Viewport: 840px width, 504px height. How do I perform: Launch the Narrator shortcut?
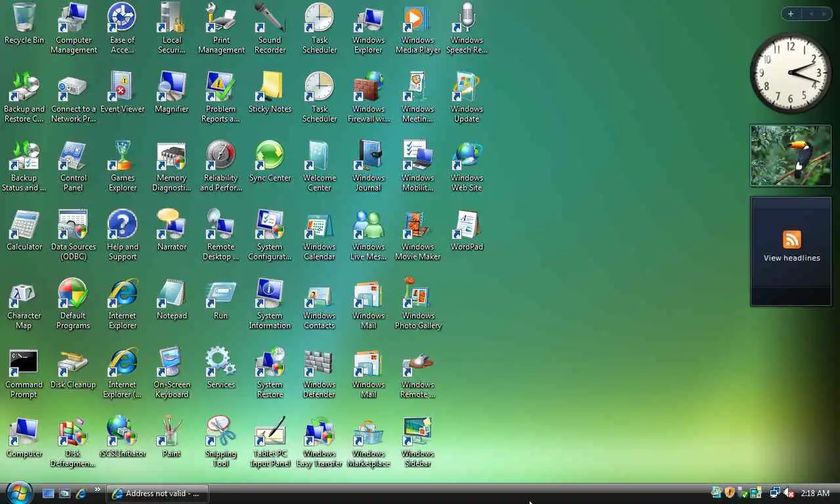(x=172, y=230)
